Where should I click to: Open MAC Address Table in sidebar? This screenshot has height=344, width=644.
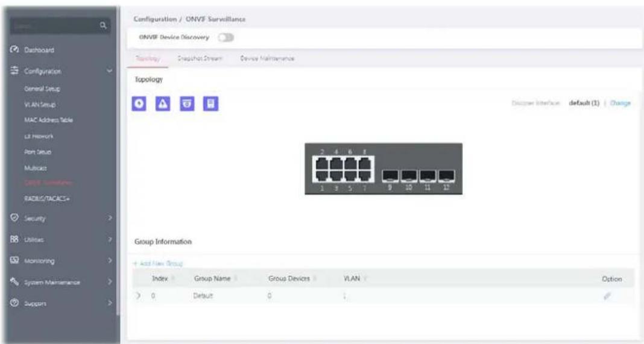tap(48, 120)
